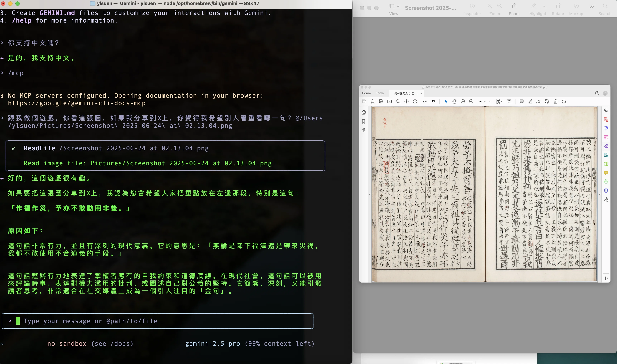
Task: Go to next page in Acrobat
Action: point(415,101)
